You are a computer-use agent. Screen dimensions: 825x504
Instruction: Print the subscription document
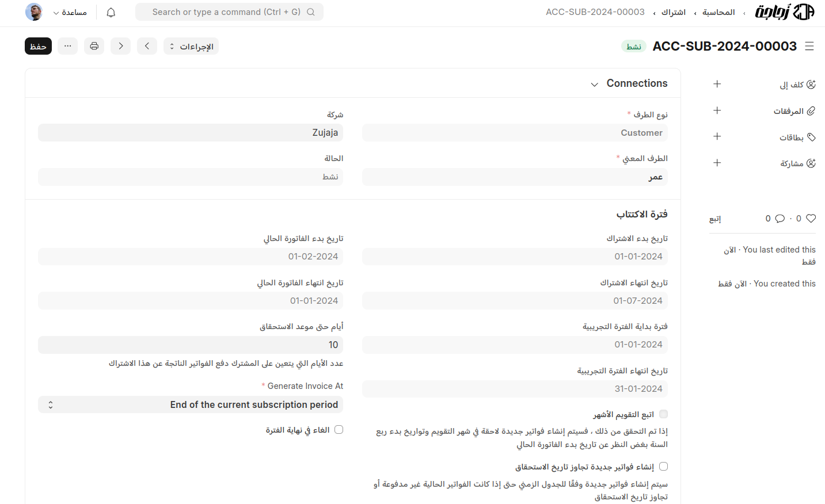94,46
